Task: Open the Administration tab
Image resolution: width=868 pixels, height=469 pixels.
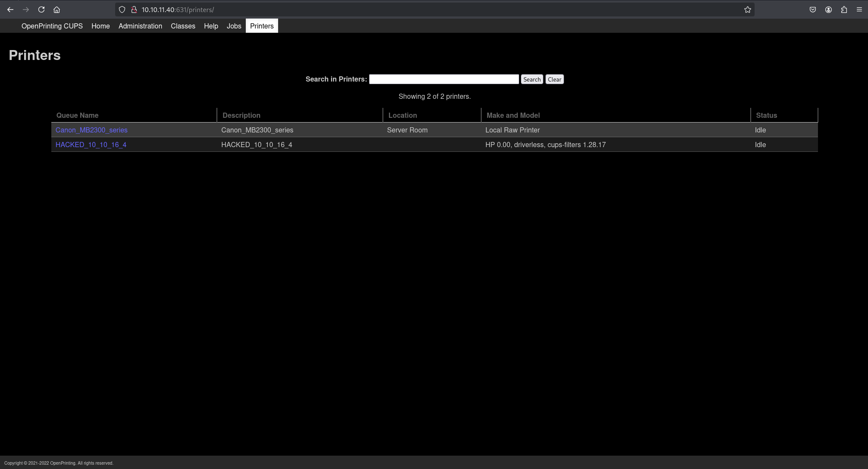Action: coord(140,26)
